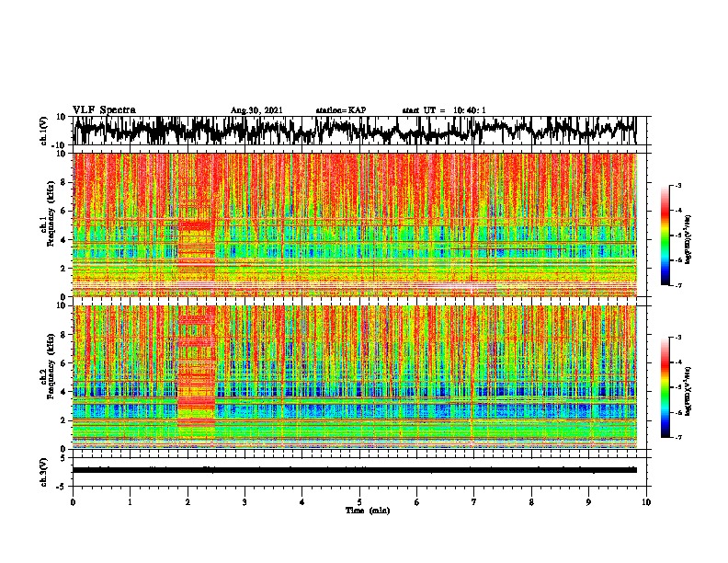The width and height of the screenshot is (728, 563).
Task: Click the ch.2 colorbar log PSD label
Action: (x=688, y=391)
